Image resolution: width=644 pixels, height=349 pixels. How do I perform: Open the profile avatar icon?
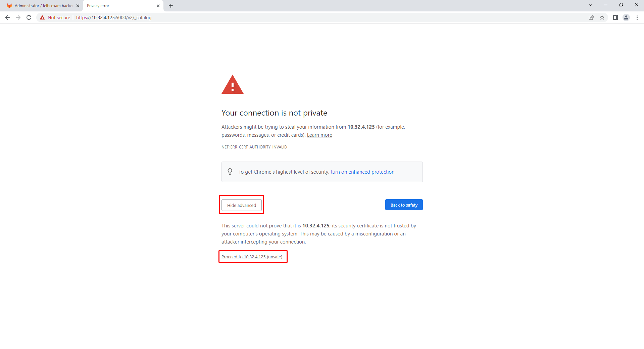(626, 17)
